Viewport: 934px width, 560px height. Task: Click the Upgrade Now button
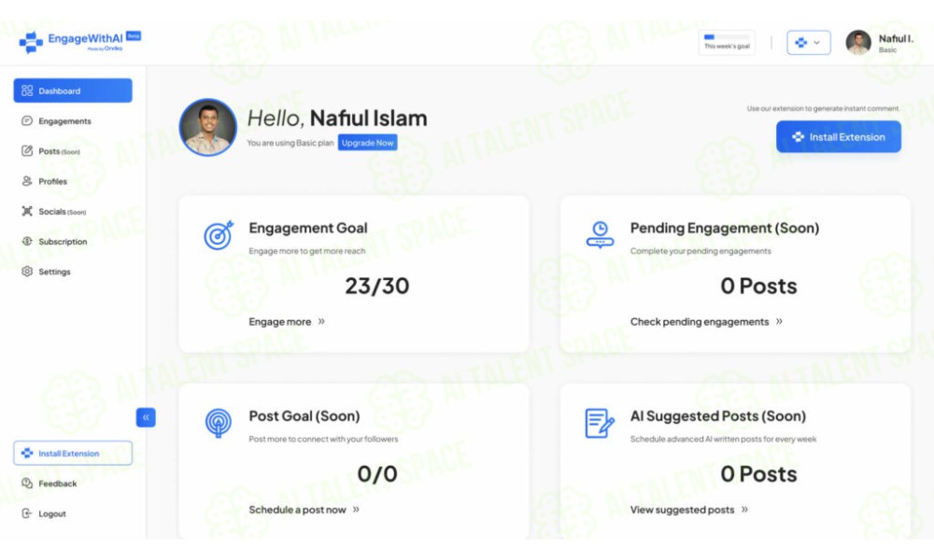coord(367,143)
